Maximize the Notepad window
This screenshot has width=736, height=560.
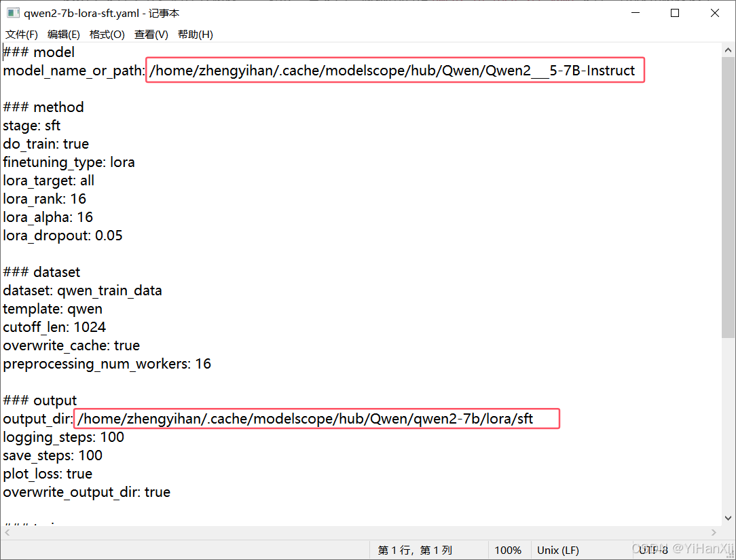click(675, 13)
